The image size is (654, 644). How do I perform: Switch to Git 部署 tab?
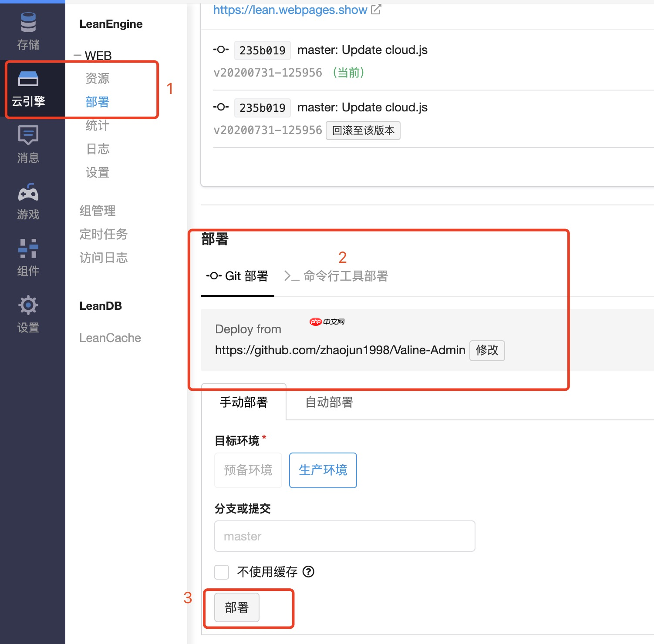237,276
